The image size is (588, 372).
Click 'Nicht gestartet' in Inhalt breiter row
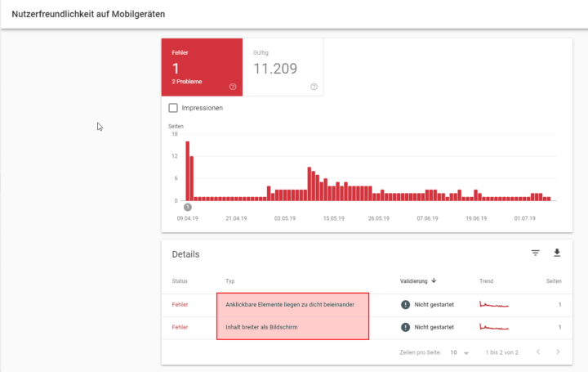(x=434, y=327)
